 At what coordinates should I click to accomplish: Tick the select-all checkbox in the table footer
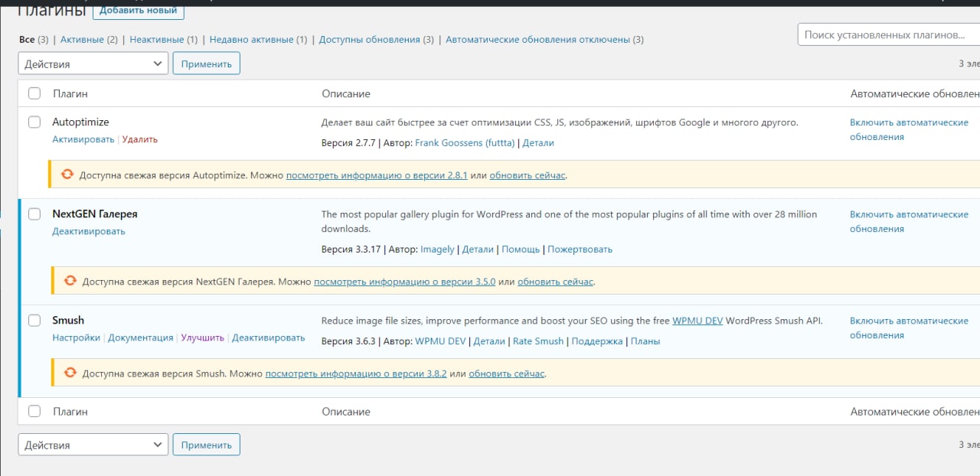pyautogui.click(x=34, y=411)
